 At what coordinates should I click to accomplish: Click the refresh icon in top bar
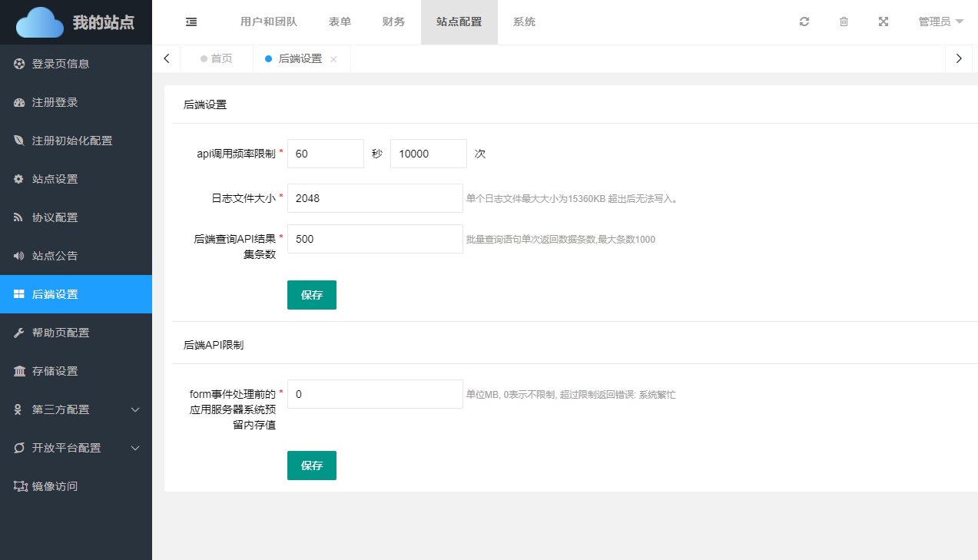[804, 22]
